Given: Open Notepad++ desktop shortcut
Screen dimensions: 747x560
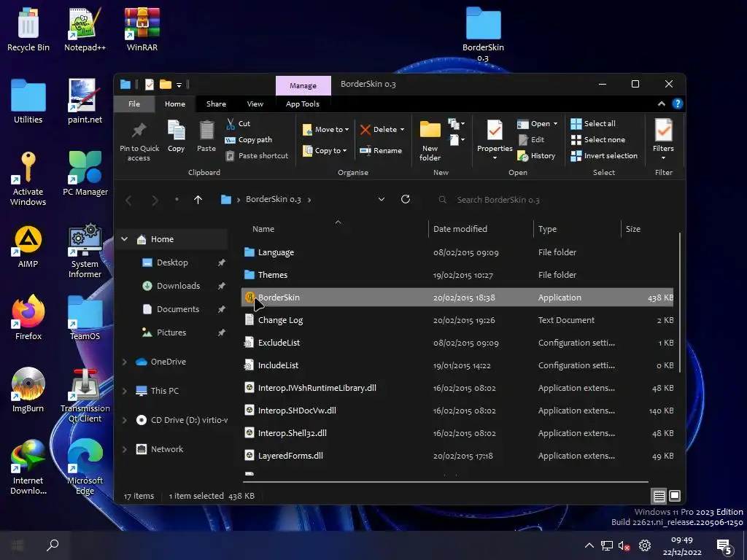Looking at the screenshot, I should pos(85,29).
